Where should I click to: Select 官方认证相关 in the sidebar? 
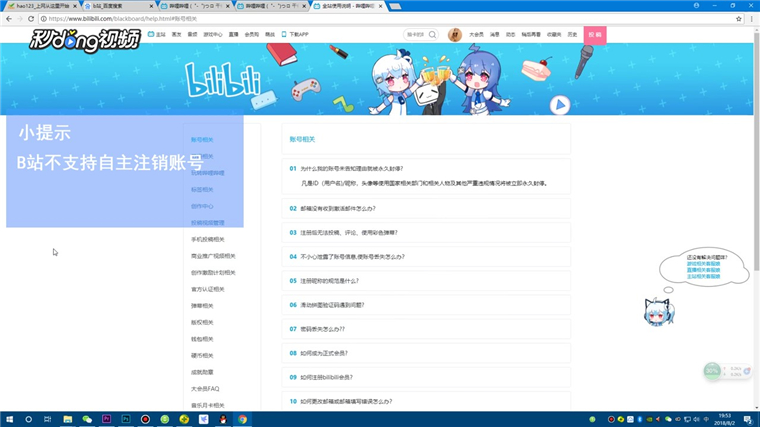(207, 289)
